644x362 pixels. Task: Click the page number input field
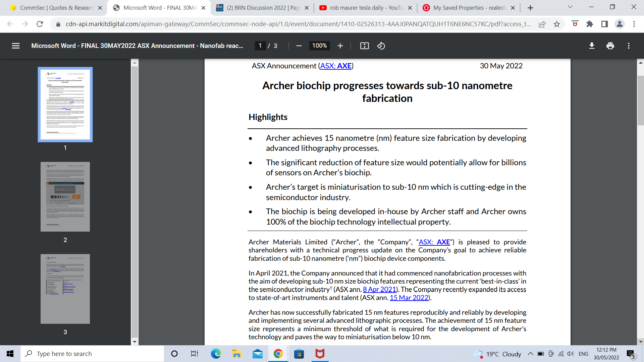[x=260, y=46]
